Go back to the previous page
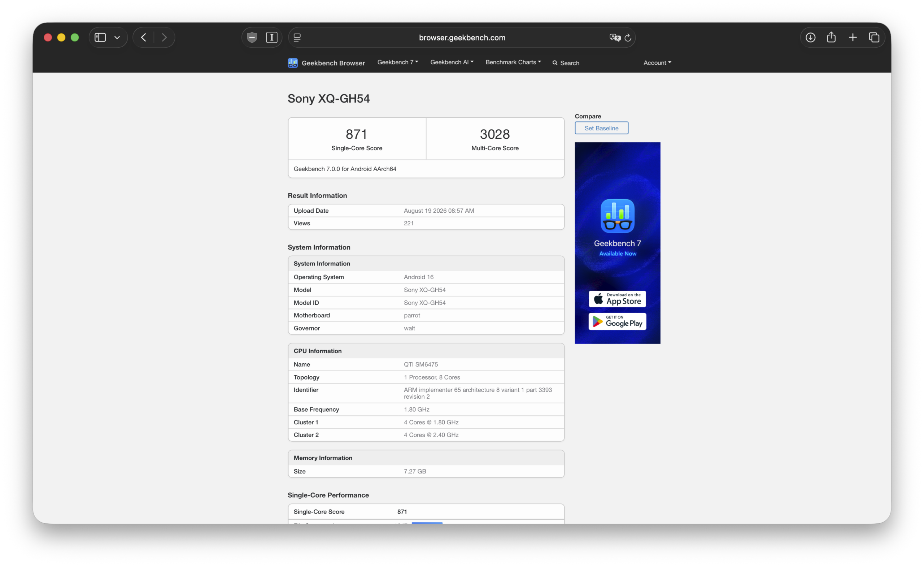 click(144, 38)
